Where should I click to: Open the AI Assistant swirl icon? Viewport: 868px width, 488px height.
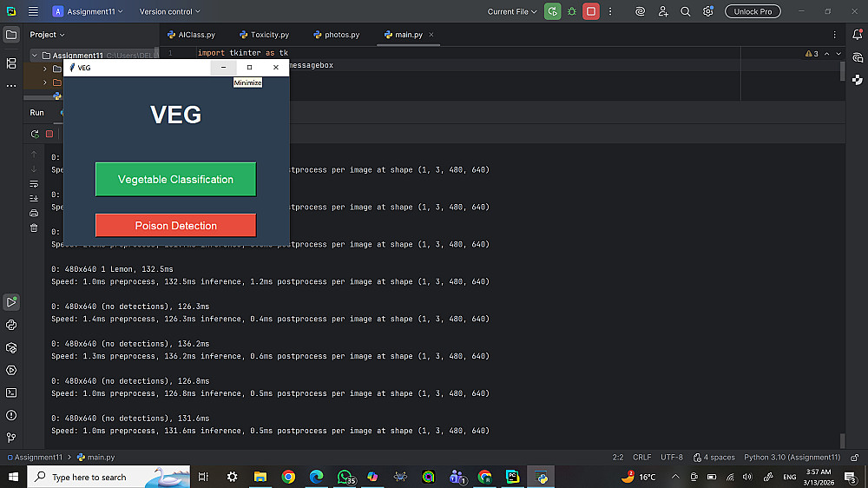[x=640, y=11]
